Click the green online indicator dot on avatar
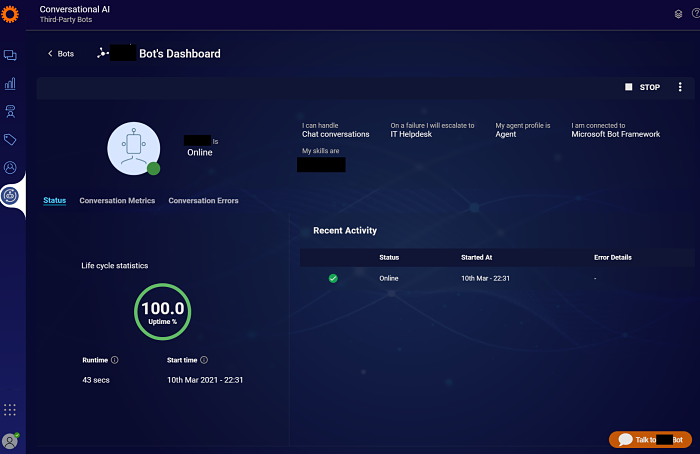 click(x=154, y=169)
